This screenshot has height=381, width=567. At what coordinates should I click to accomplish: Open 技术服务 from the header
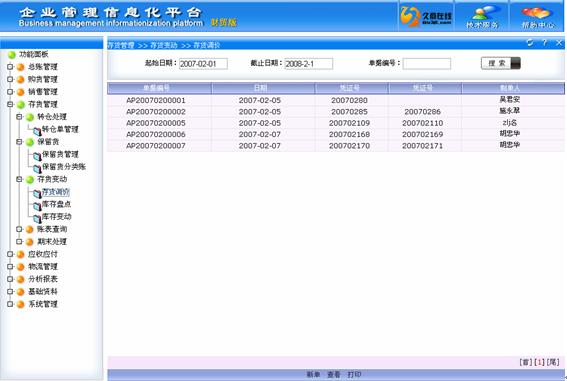click(x=482, y=17)
